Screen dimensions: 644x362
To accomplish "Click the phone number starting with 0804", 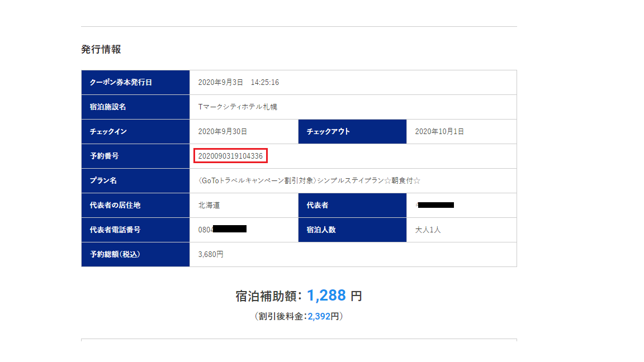I will (x=222, y=230).
